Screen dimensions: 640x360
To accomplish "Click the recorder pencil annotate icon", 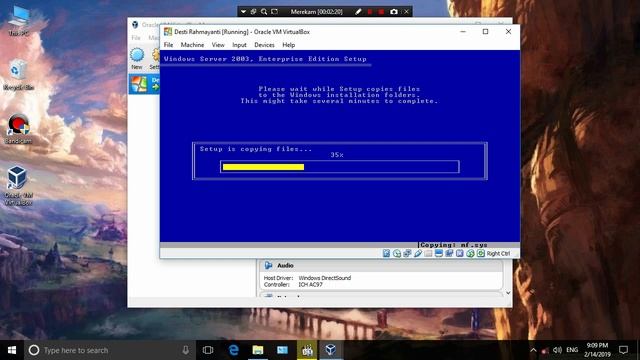I will click(x=358, y=12).
